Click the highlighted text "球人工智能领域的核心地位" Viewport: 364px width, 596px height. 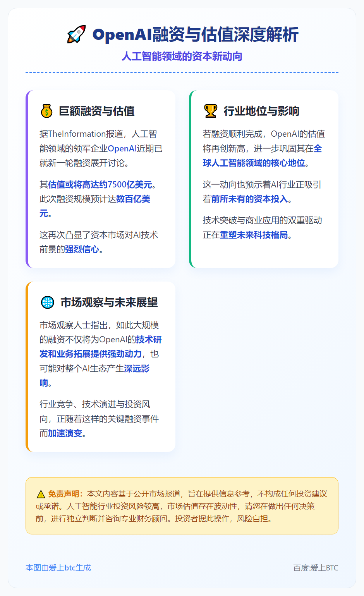tap(254, 163)
